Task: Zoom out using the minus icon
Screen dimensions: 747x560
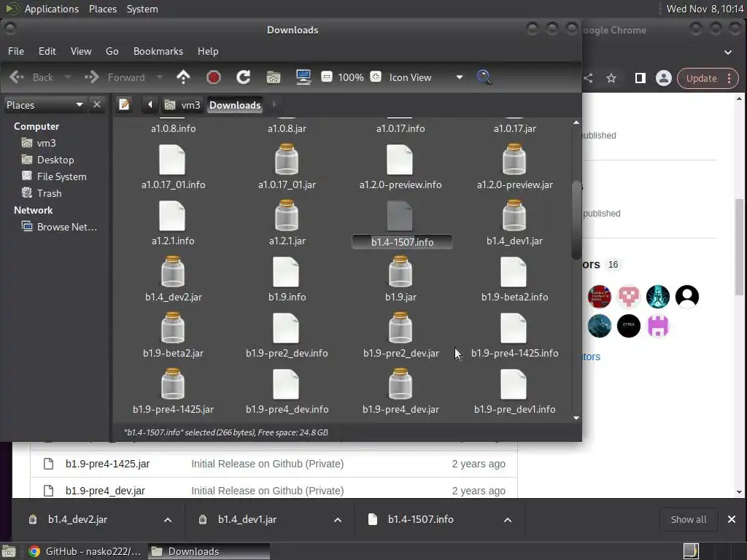Action: (326, 77)
